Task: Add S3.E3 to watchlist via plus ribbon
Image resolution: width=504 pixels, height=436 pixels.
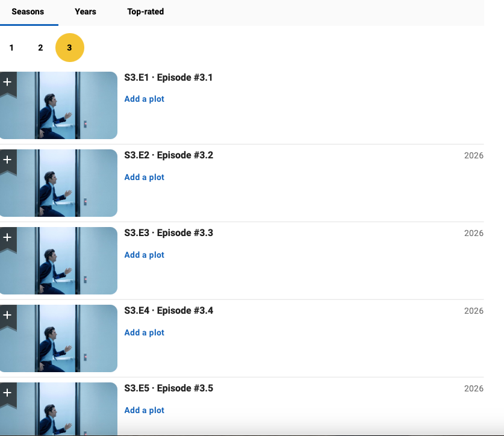Action: 8,238
